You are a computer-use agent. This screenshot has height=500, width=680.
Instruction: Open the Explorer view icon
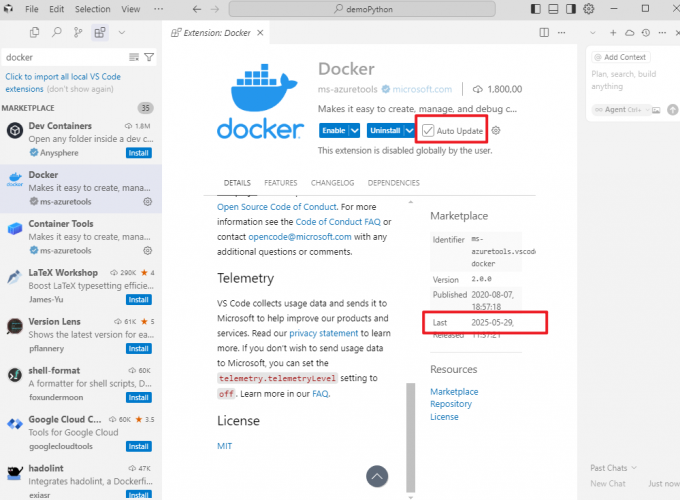[x=34, y=33]
